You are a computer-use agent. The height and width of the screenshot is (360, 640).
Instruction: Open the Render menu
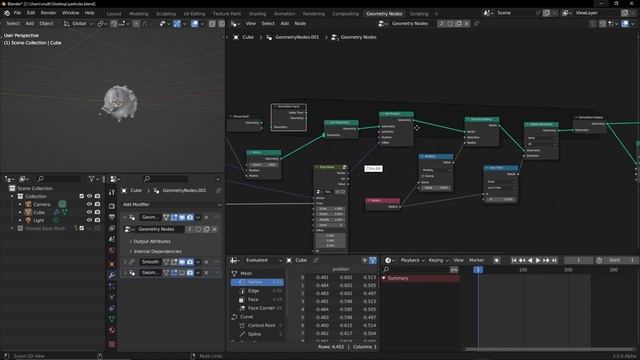tap(48, 13)
